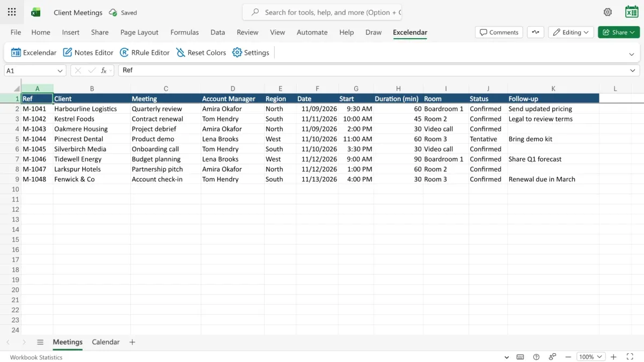The image size is (644, 362).
Task: Open the app launcher grid
Action: coord(12,12)
